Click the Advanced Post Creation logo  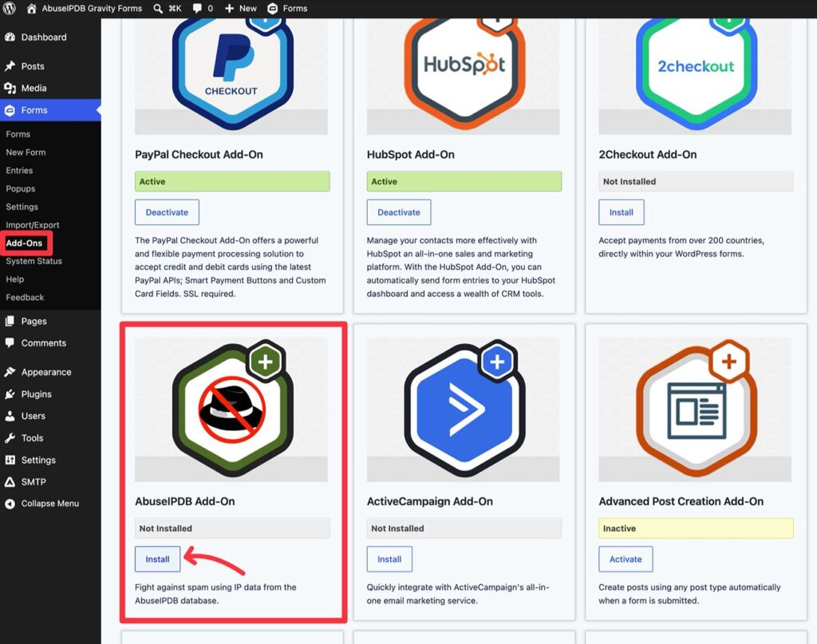696,410
